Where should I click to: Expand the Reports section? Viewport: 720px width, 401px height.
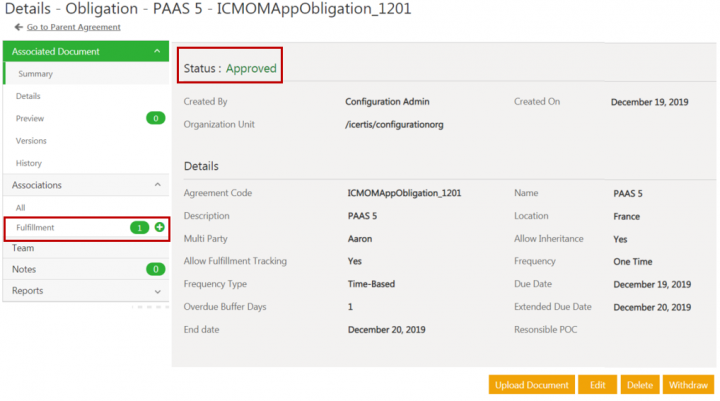tap(157, 291)
